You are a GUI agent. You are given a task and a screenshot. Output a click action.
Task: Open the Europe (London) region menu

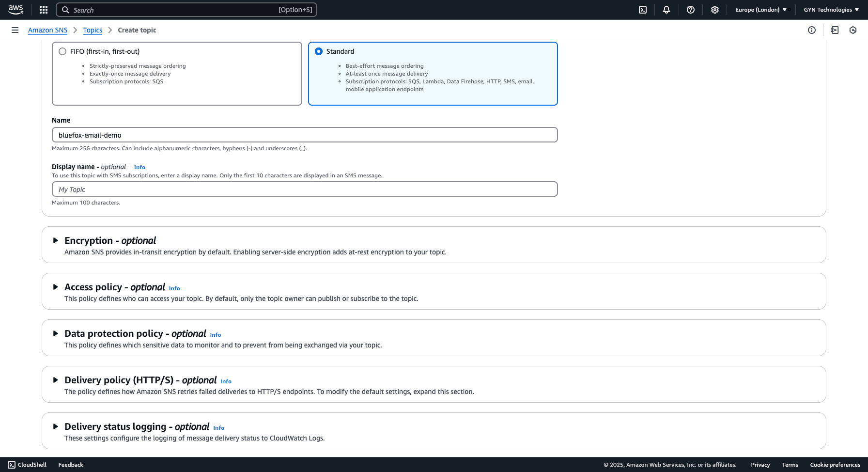(759, 9)
